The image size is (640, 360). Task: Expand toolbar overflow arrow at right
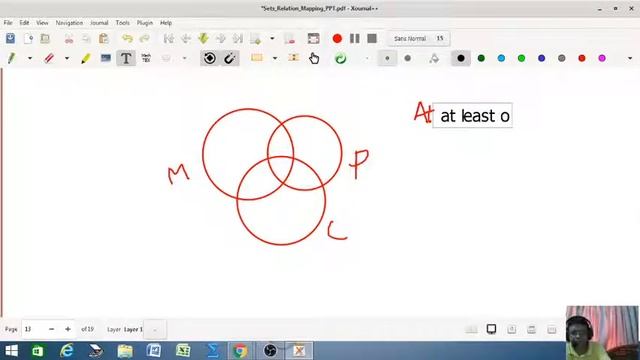click(630, 58)
